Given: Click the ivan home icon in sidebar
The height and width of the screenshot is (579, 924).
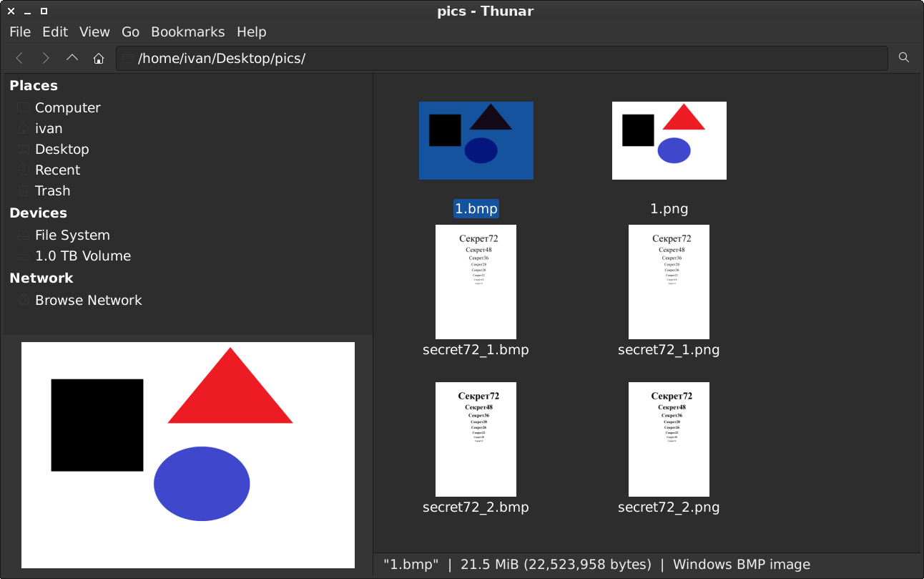Looking at the screenshot, I should (x=24, y=129).
